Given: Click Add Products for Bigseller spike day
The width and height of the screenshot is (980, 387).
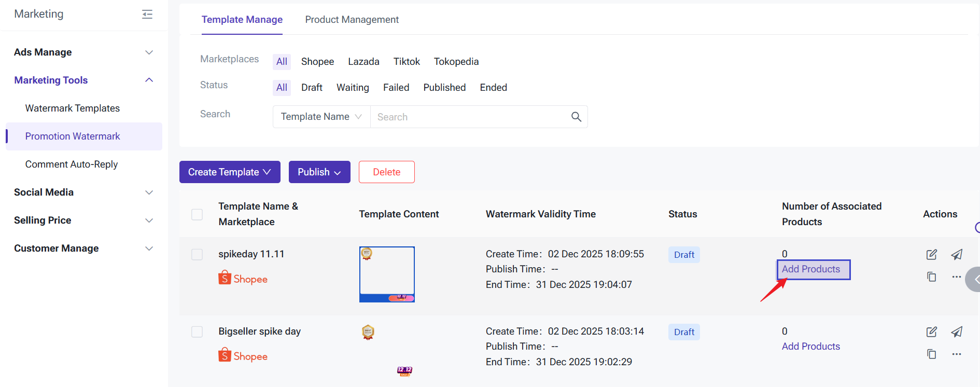Looking at the screenshot, I should click(810, 347).
